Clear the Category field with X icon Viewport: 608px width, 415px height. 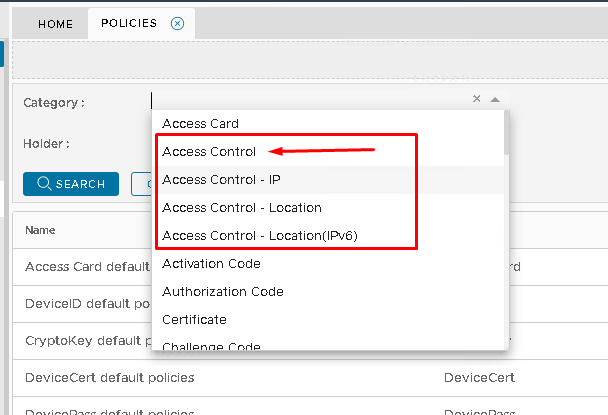[476, 99]
